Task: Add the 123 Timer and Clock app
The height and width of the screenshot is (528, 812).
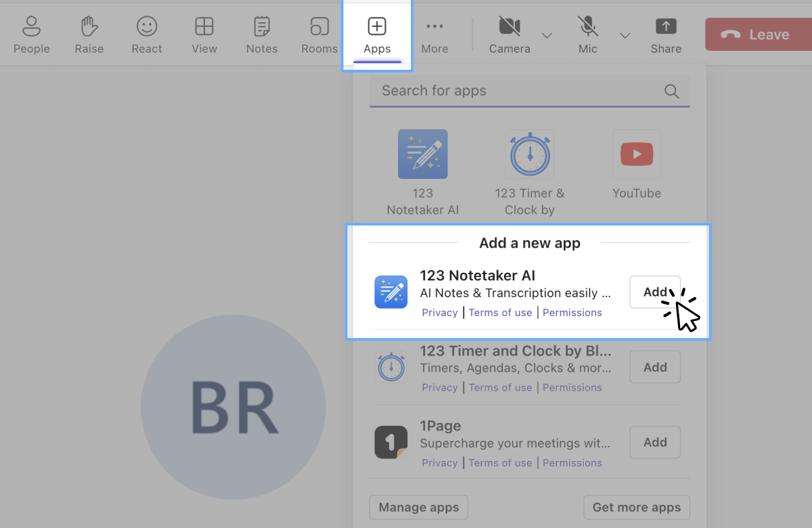Action: (655, 367)
